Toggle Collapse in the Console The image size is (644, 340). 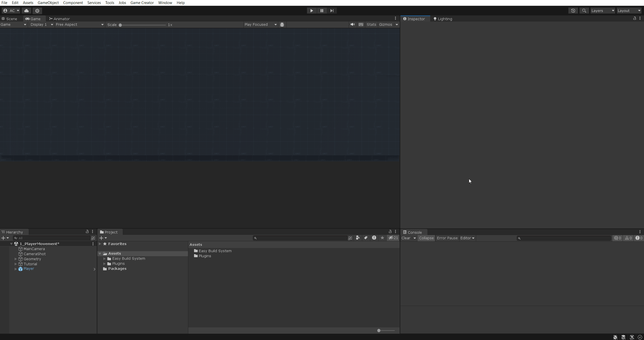click(x=426, y=238)
